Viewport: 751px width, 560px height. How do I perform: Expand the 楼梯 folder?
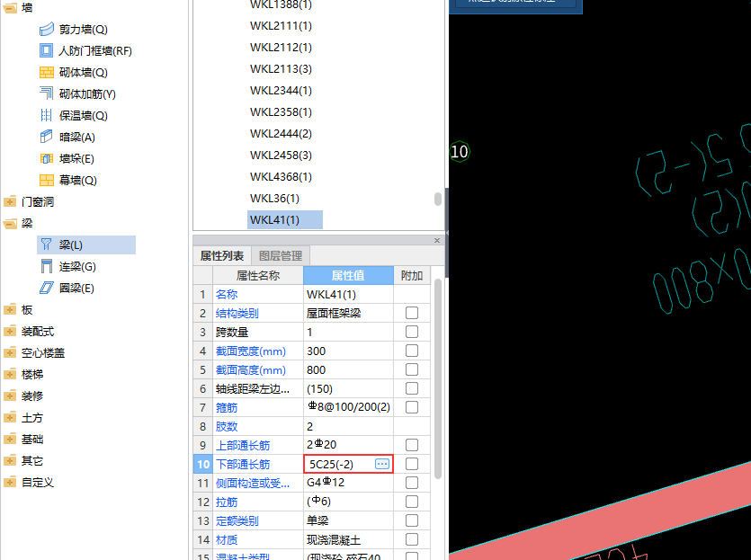pyautogui.click(x=10, y=374)
